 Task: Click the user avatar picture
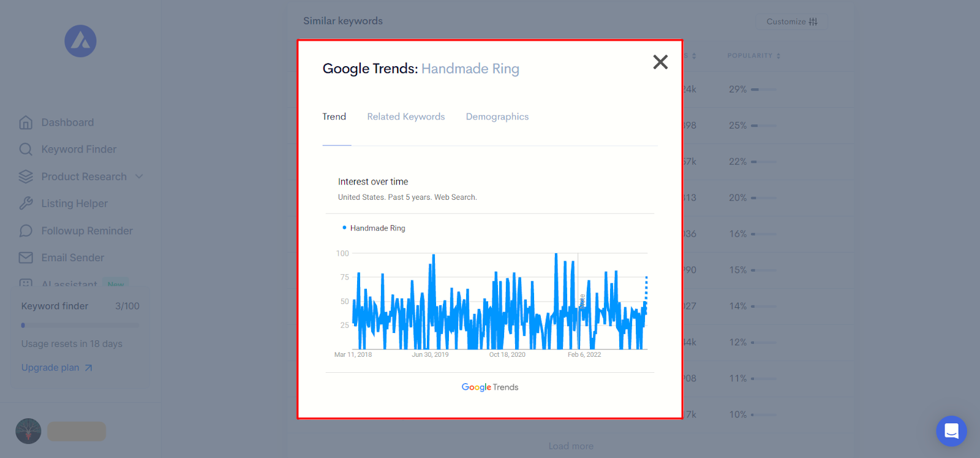(x=28, y=431)
